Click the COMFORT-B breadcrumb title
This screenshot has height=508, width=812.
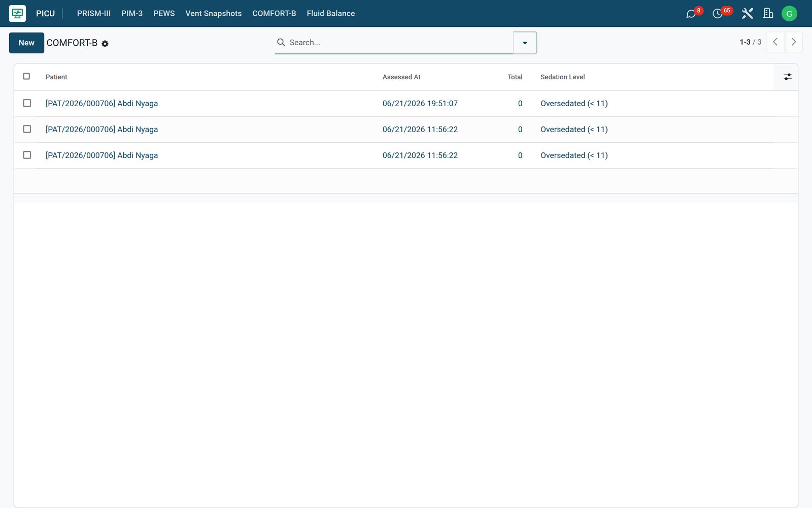tap(72, 43)
